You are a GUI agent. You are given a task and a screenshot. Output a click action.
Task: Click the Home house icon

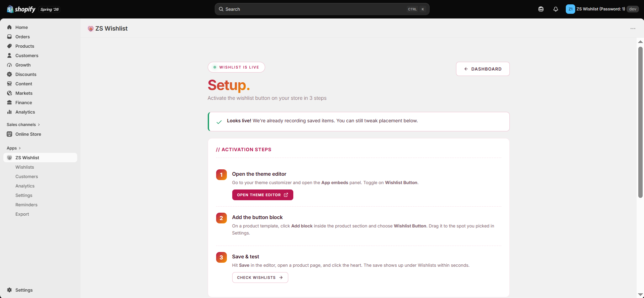tap(9, 27)
